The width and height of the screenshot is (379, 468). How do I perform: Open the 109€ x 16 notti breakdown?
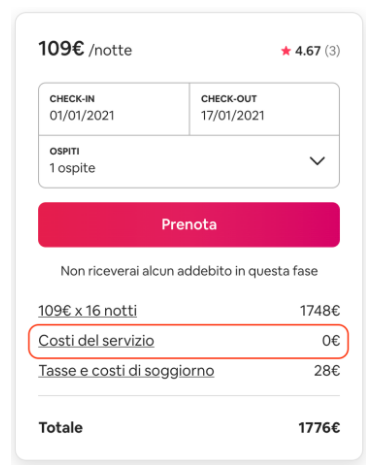click(x=88, y=311)
